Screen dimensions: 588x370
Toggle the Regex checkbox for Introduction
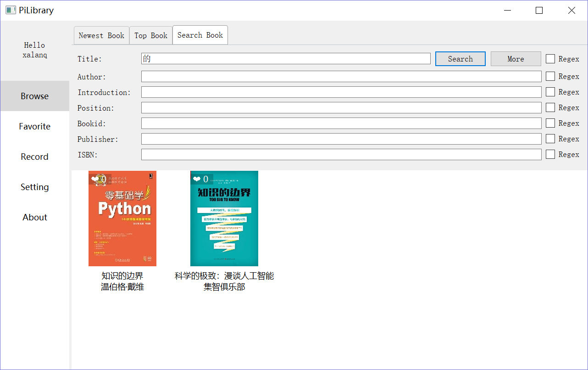coord(550,92)
